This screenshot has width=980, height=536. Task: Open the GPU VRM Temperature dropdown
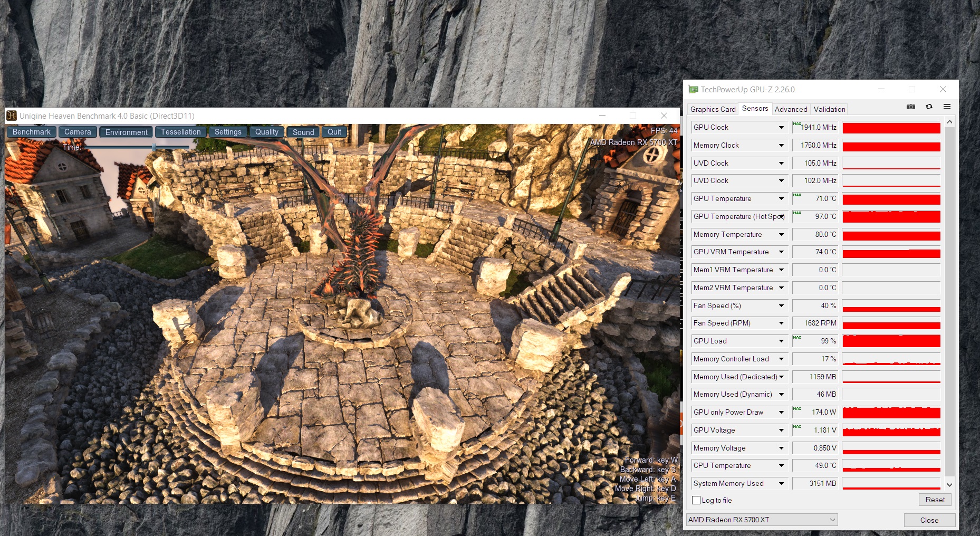coord(781,252)
